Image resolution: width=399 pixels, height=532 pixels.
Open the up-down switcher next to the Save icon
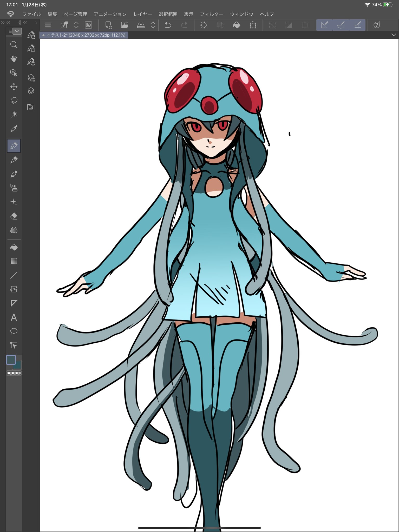click(153, 25)
